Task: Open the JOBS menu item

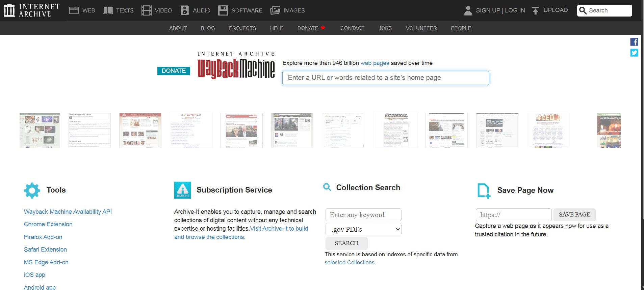Action: click(x=385, y=28)
